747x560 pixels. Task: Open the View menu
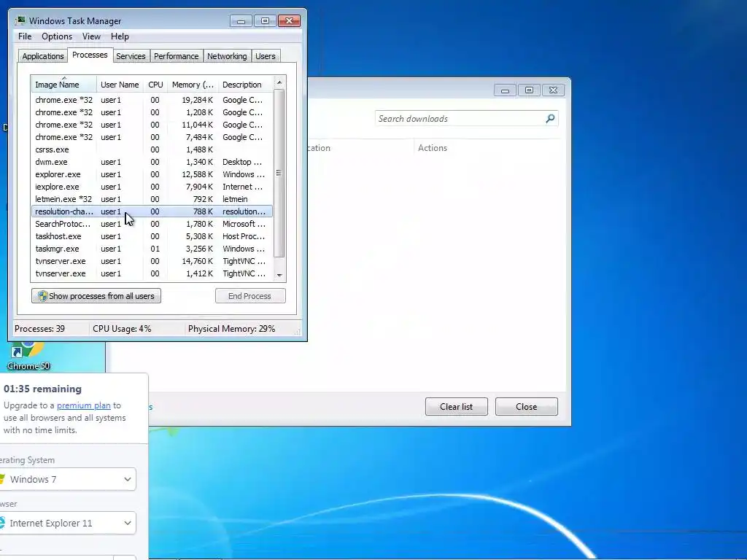click(x=91, y=36)
